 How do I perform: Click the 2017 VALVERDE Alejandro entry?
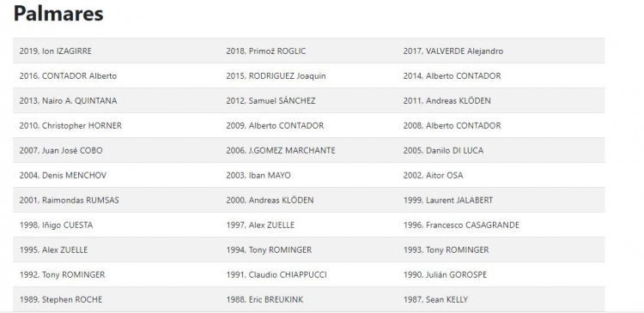tap(453, 51)
